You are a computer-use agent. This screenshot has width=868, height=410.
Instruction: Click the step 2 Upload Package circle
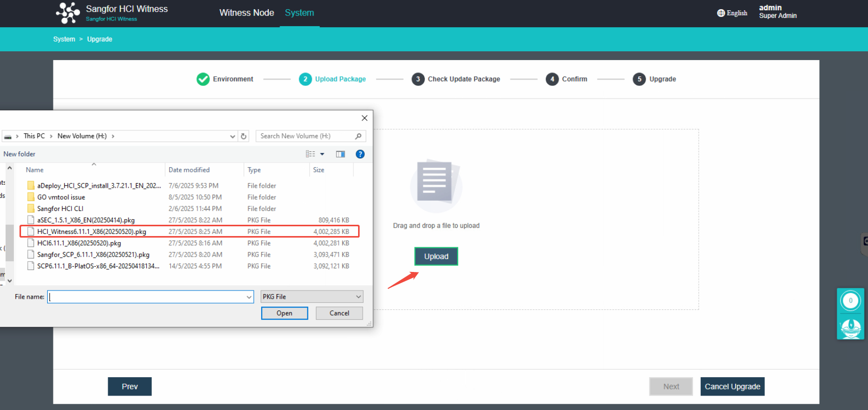[305, 79]
